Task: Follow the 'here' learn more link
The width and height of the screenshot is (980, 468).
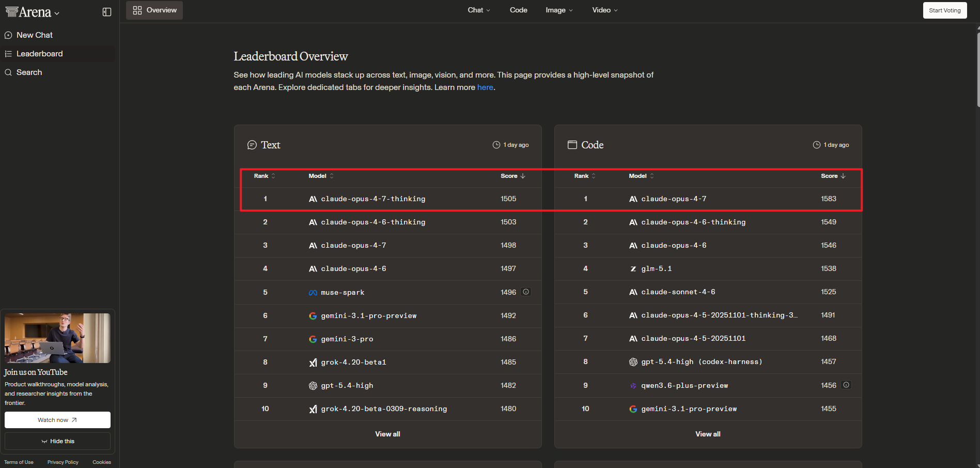Action: 485,87
